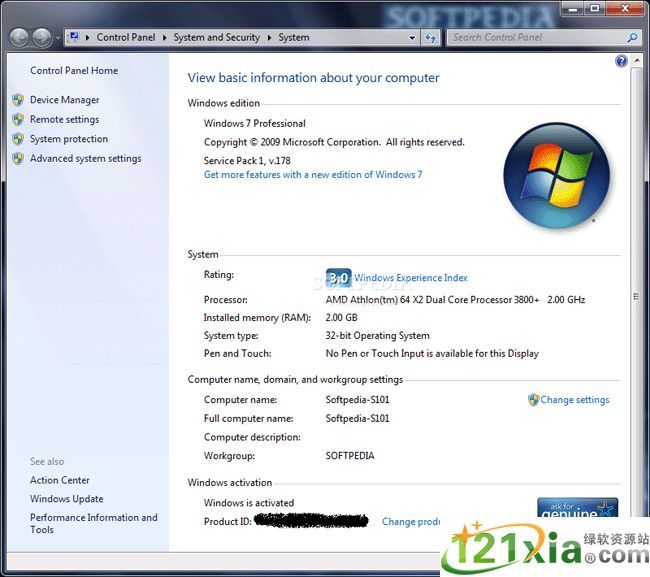
Task: Click Change settings link
Action: click(575, 400)
